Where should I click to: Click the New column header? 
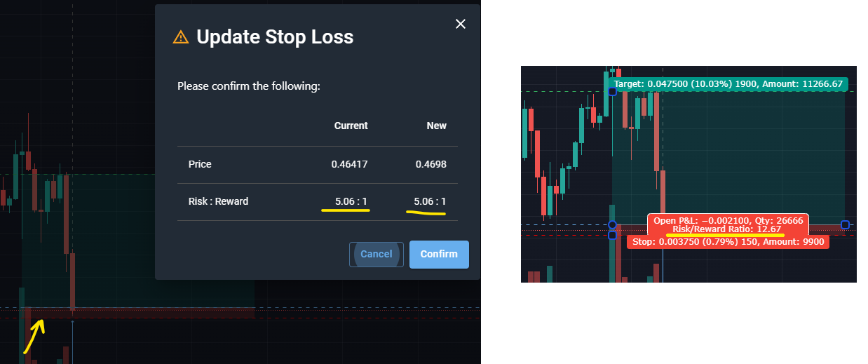pyautogui.click(x=436, y=126)
